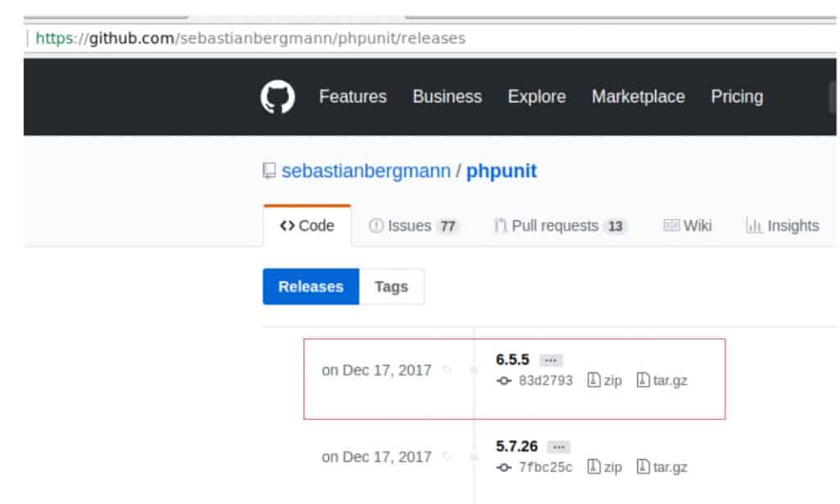Click the Insights graph icon

click(x=752, y=225)
